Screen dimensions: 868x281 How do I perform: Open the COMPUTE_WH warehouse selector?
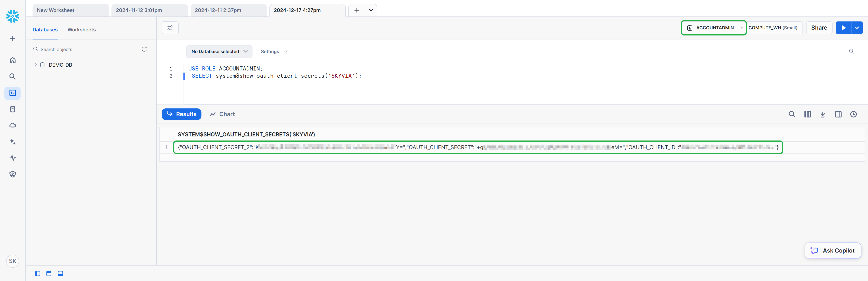(x=773, y=28)
